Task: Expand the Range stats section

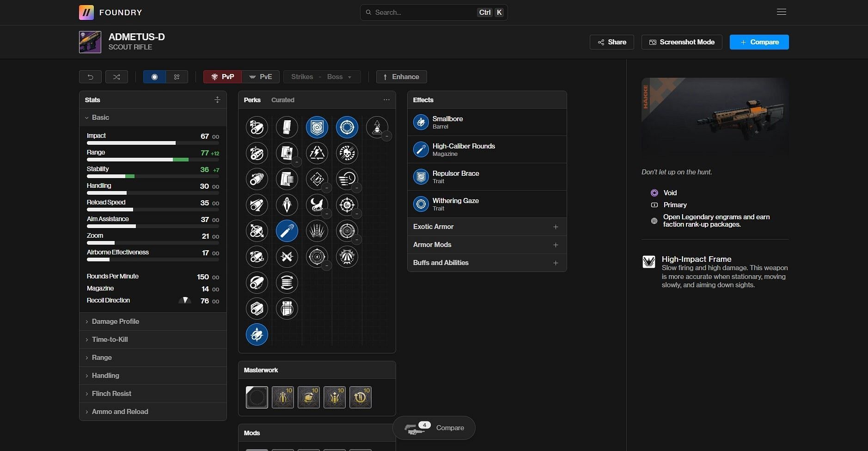Action: tap(153, 358)
